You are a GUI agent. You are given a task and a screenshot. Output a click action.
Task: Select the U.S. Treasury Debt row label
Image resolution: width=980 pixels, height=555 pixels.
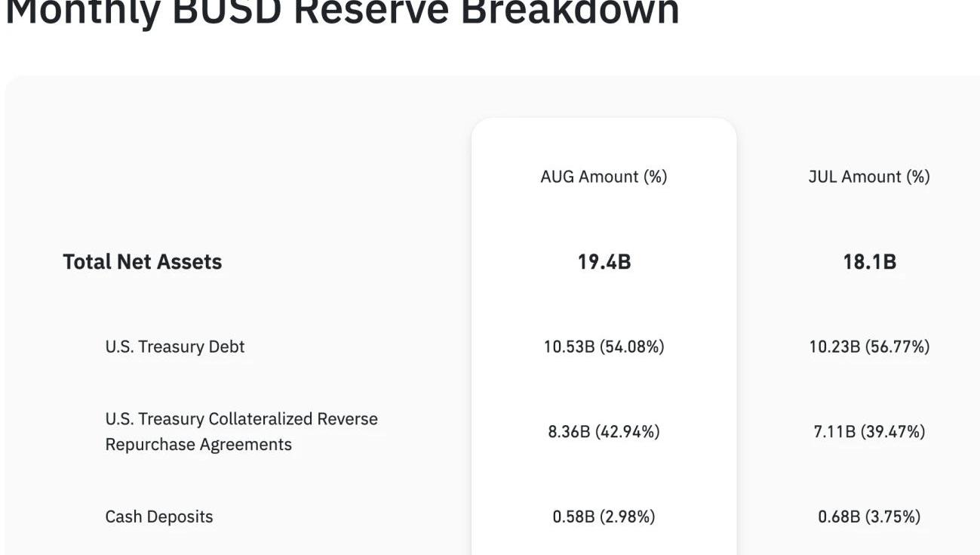tap(175, 347)
